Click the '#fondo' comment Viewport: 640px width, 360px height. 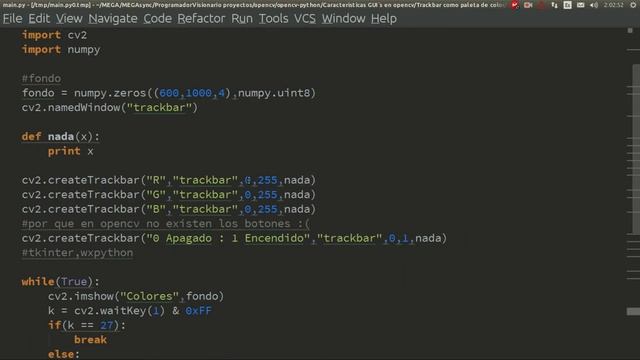tap(41, 78)
